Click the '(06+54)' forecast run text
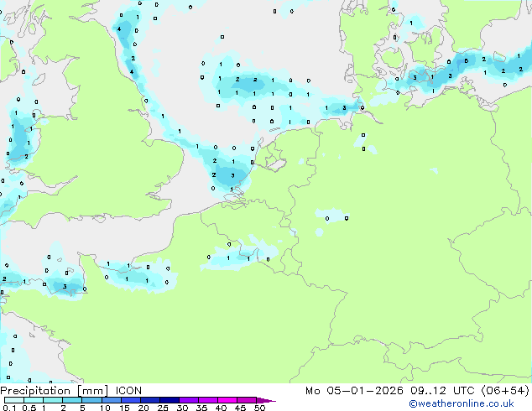Image resolution: width=532 pixels, height=411 pixels. coord(505,391)
